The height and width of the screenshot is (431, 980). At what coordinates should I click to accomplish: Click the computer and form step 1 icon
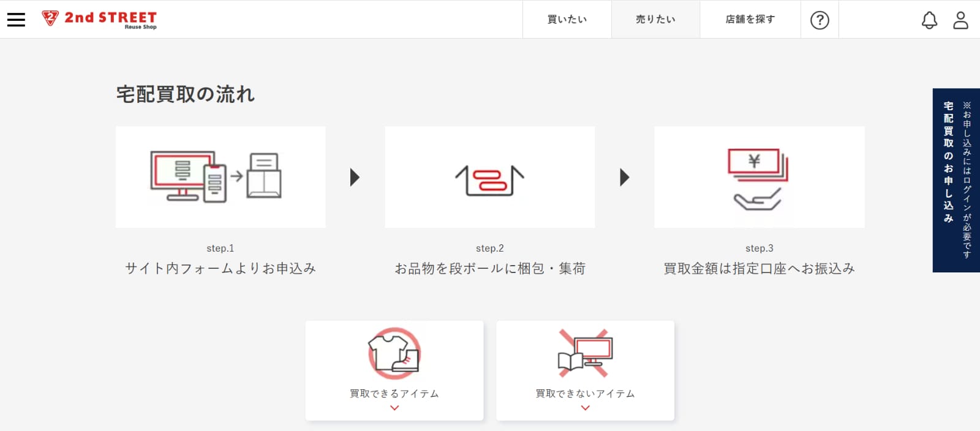(216, 177)
